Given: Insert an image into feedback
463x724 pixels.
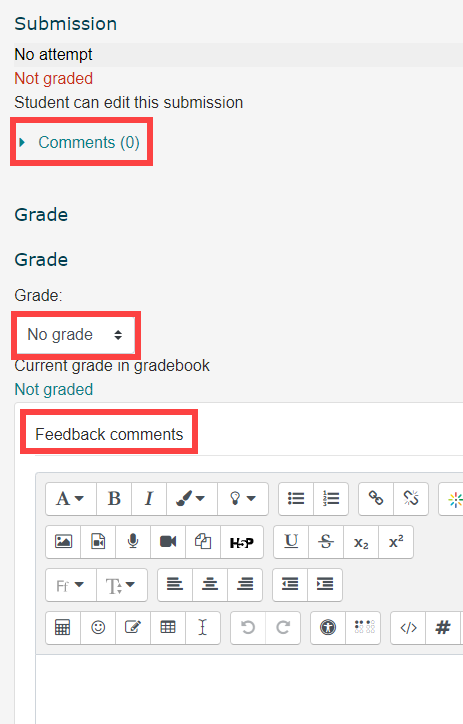Looking at the screenshot, I should click(63, 541).
